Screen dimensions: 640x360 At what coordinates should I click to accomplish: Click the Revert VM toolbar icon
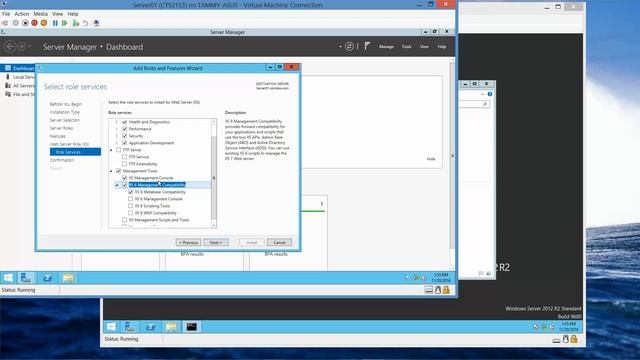(x=85, y=23)
